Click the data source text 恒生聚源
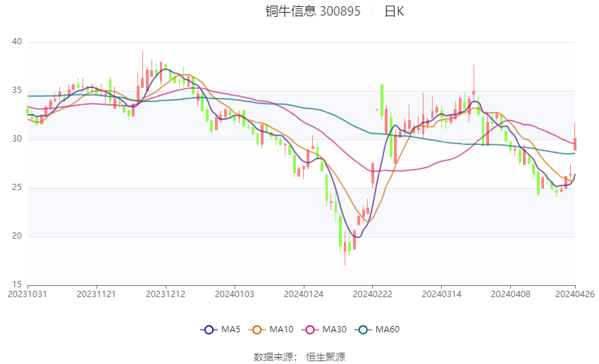Viewport: 599px width, 364px height. click(326, 357)
